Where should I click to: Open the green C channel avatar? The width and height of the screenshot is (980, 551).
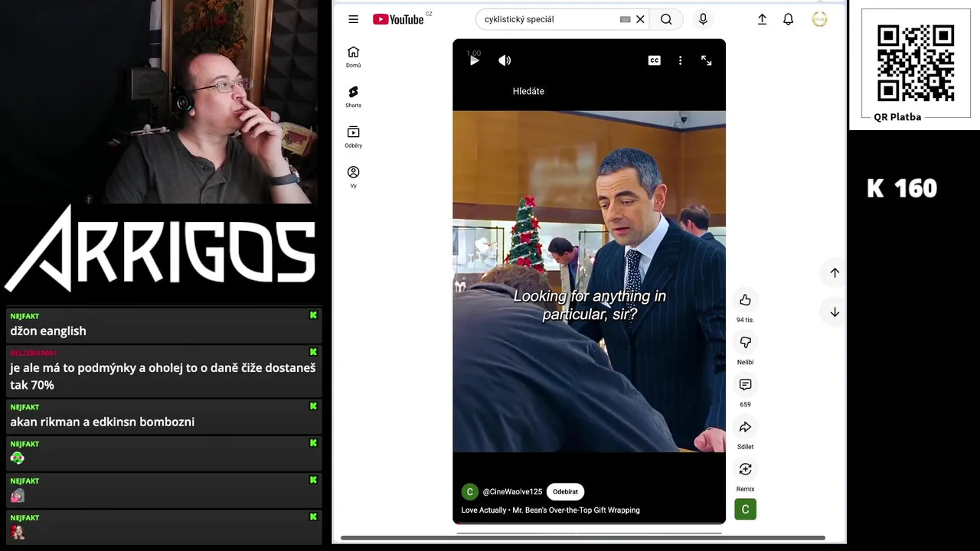pos(469,492)
